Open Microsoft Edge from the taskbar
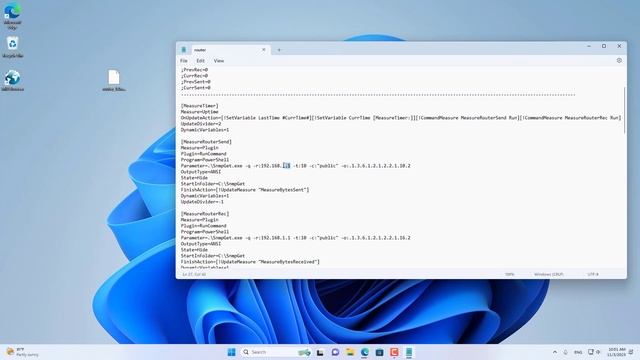Screen dimensions: 640x360 364,352
